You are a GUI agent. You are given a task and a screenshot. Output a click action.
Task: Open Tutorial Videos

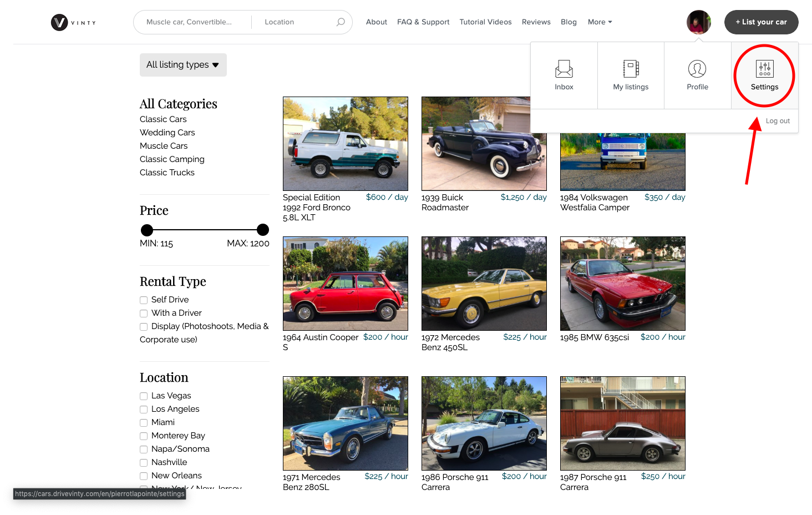tap(485, 22)
